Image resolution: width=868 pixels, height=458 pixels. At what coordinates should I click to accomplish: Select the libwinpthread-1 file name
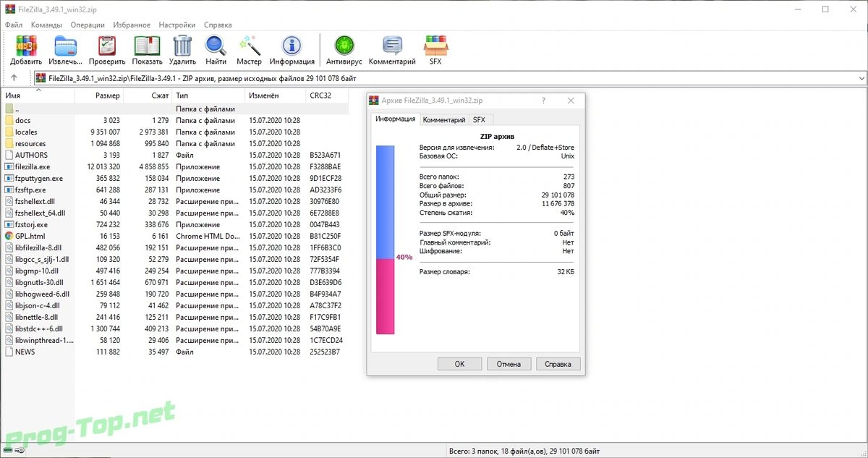(44, 340)
